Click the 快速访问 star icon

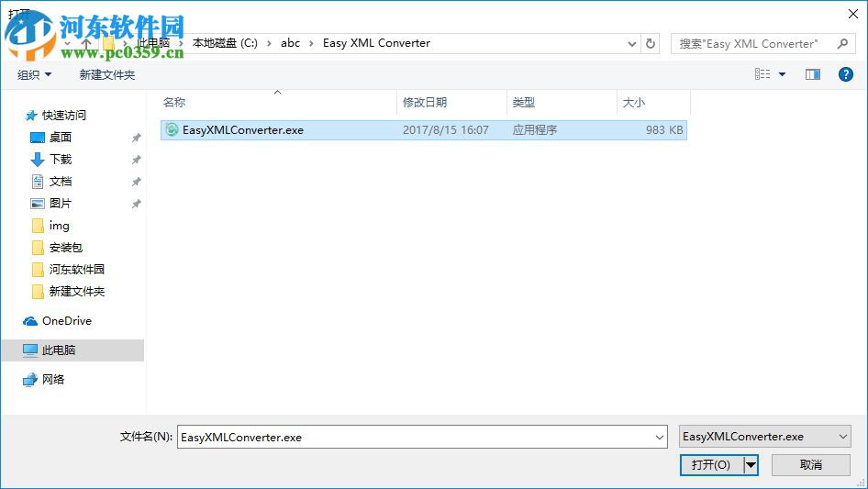(31, 116)
